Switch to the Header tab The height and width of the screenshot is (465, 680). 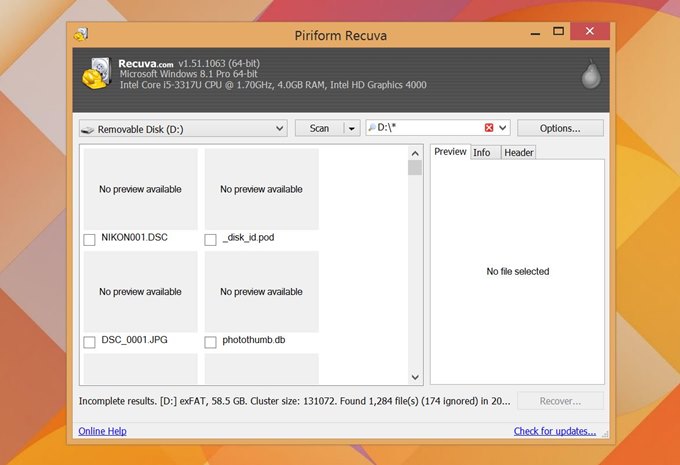(519, 152)
